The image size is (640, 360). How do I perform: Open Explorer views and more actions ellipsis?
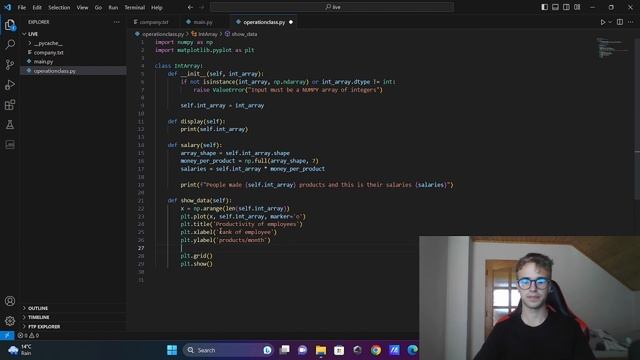coord(117,22)
